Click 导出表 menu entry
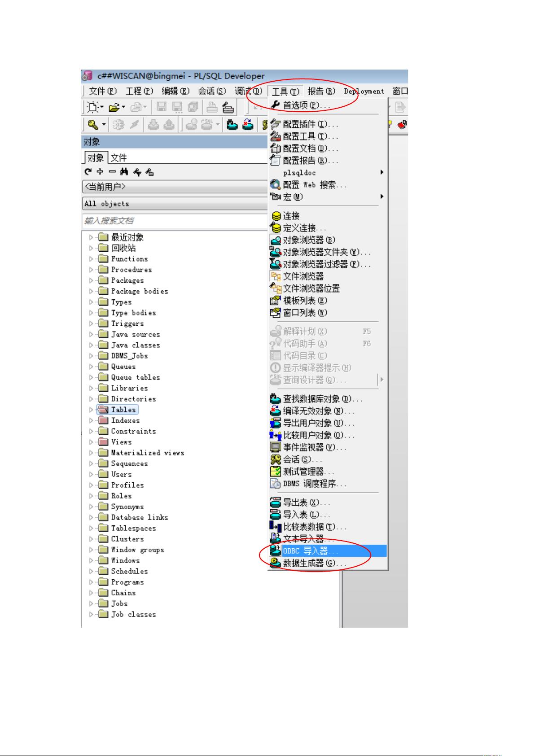The image size is (535, 756). [x=328, y=503]
